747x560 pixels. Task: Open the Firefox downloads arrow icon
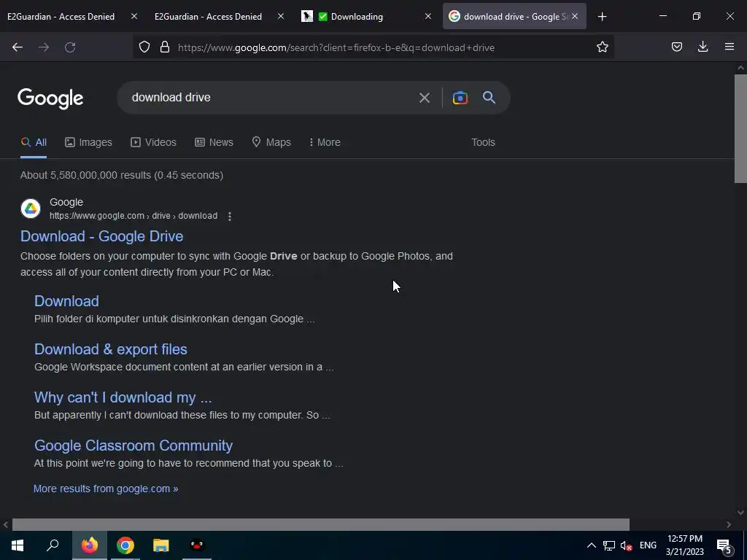[703, 47]
